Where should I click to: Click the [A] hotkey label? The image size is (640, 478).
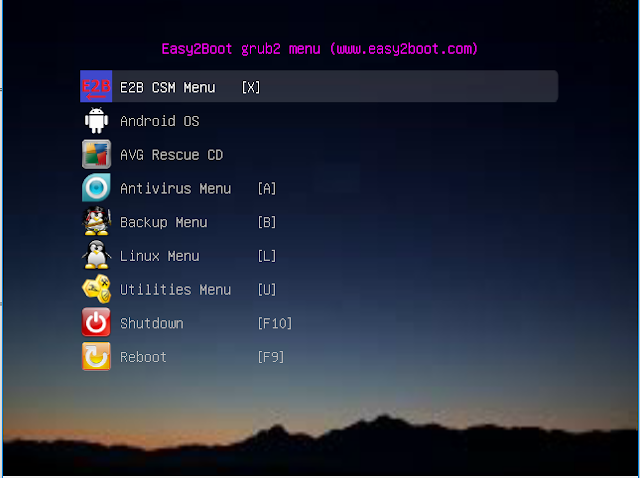coord(267,189)
